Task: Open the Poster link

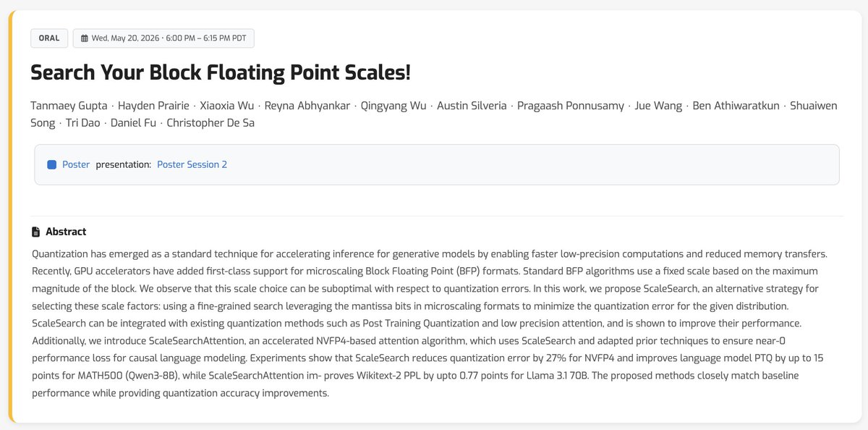Action: tap(76, 164)
